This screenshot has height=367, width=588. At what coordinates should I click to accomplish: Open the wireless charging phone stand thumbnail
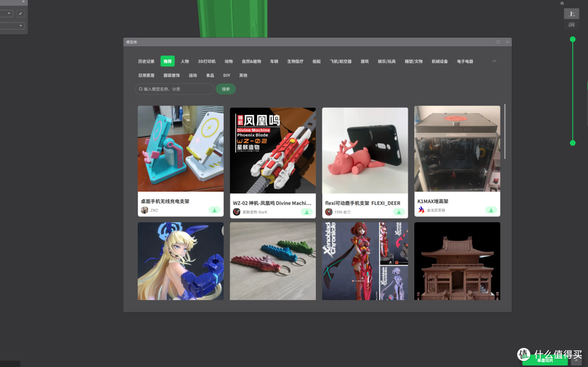click(x=181, y=149)
